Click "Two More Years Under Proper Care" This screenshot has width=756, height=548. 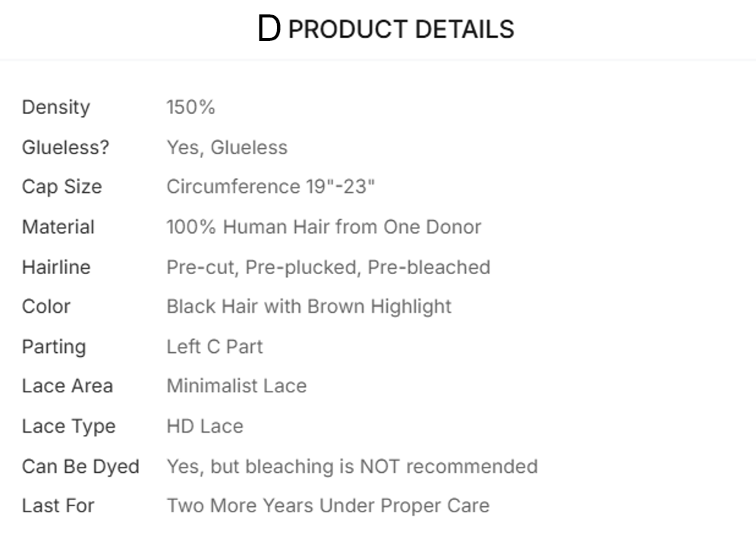tap(328, 505)
